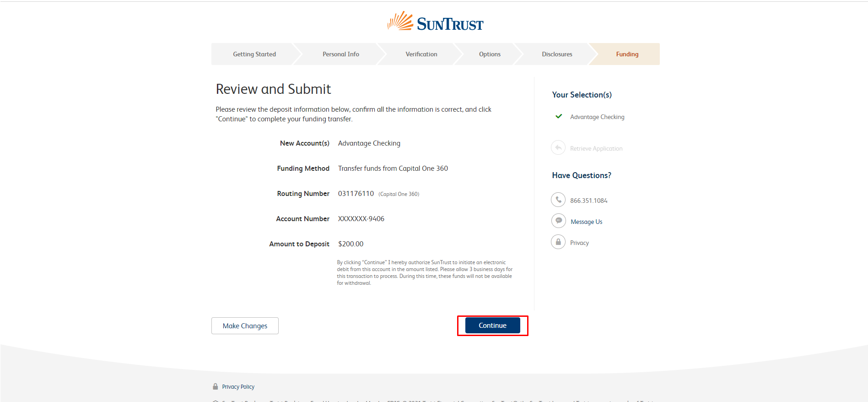This screenshot has width=868, height=402.
Task: Open the Privacy link in Have Questions
Action: pos(579,243)
